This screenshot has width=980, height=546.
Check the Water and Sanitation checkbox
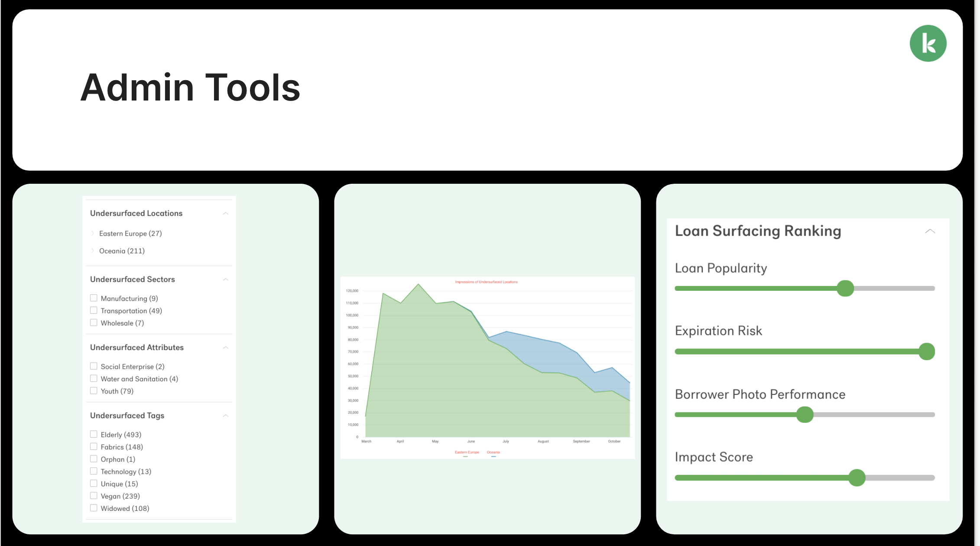94,378
